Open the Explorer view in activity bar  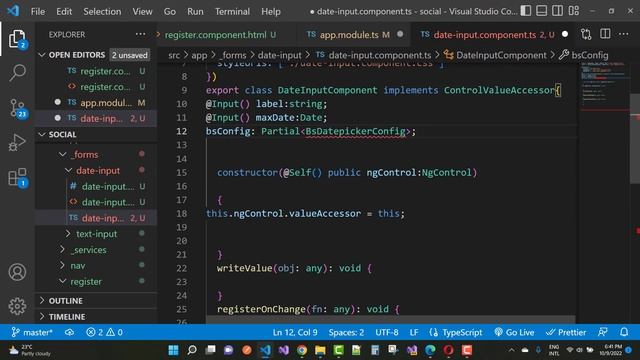tap(17, 39)
